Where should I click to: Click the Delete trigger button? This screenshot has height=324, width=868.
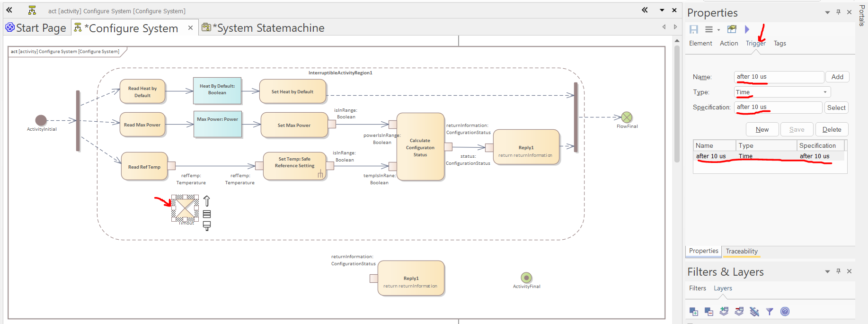(x=832, y=129)
